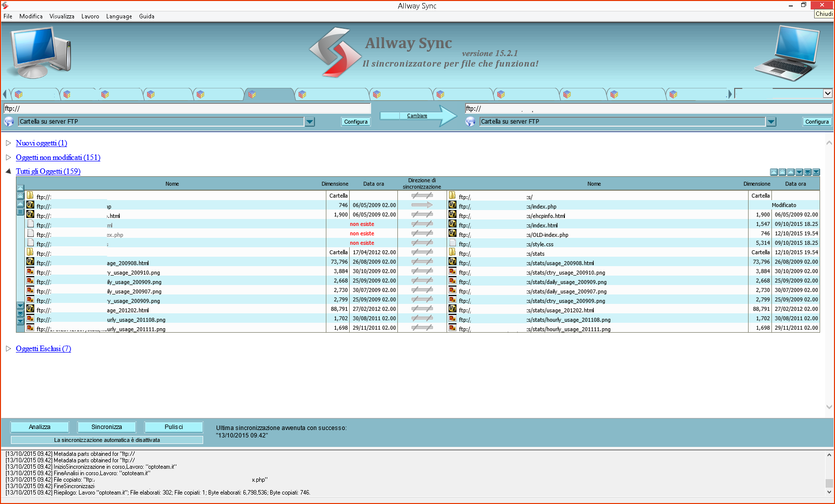Image resolution: width=835 pixels, height=504 pixels.
Task: Click the scroll-tabs-left arrow beside job tabs
Action: click(x=4, y=94)
